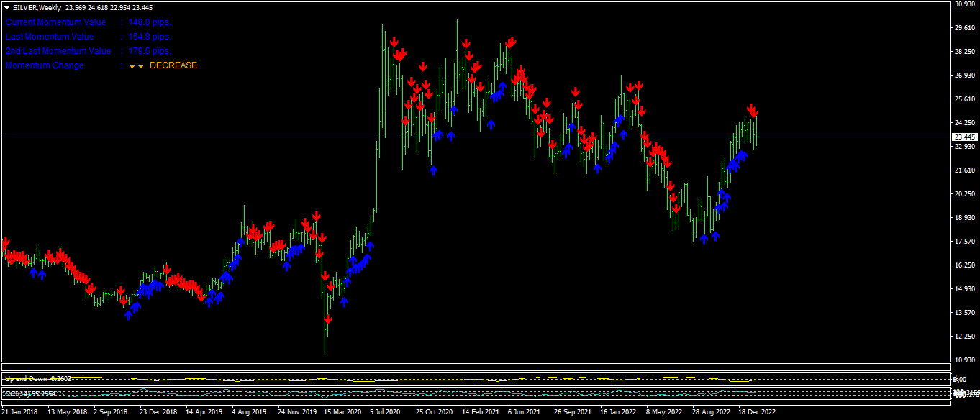This screenshot has width=980, height=420.
Task: Click the 14.930 price axis label
Action: tap(964, 289)
